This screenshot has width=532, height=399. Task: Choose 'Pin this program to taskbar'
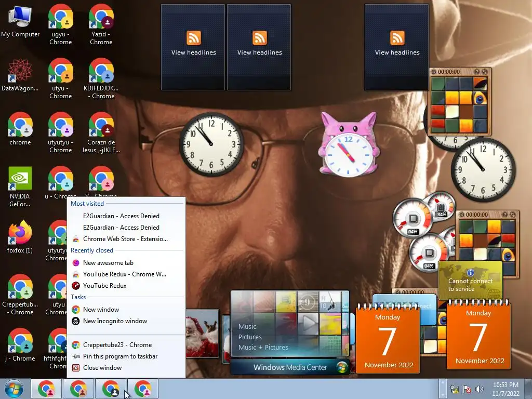point(126,356)
